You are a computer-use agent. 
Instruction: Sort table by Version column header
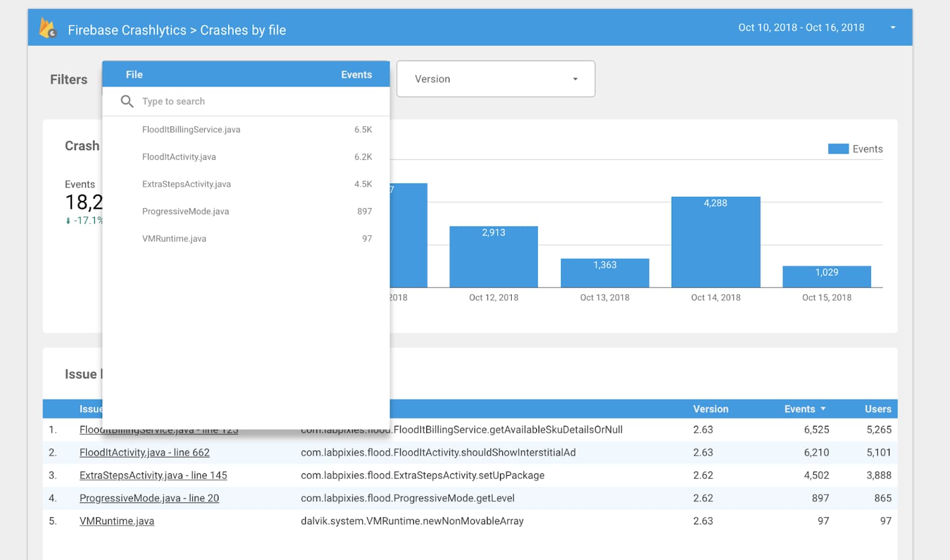pos(711,409)
